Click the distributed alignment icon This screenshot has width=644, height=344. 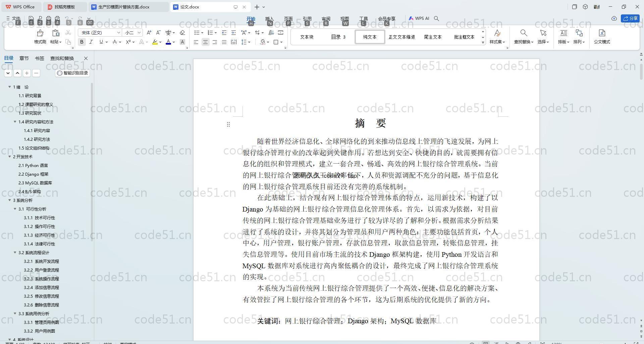[233, 42]
